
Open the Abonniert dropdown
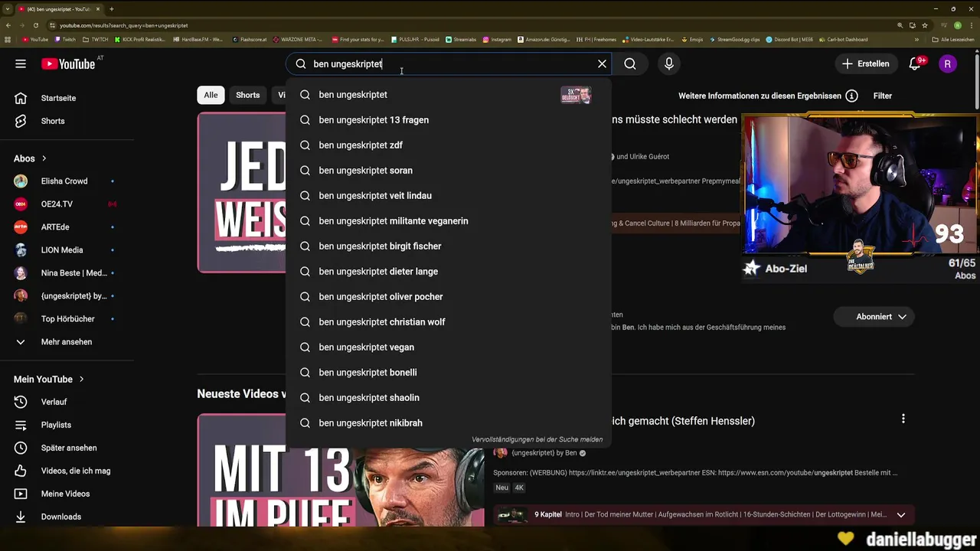874,316
